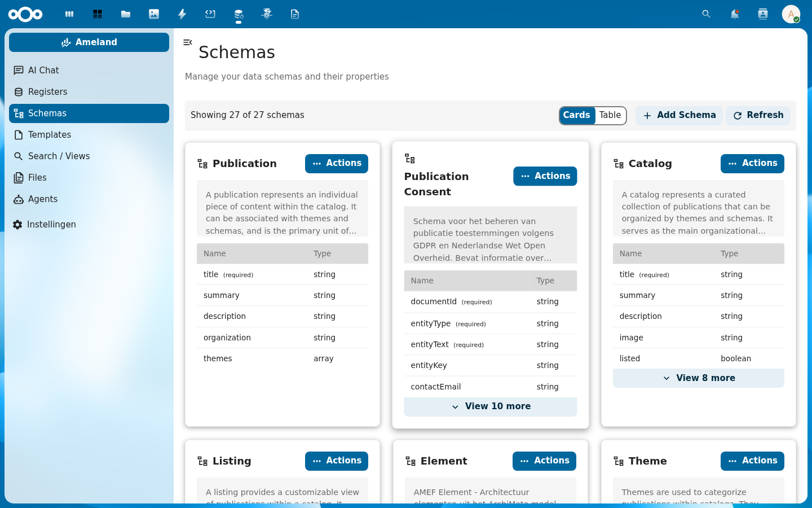Open Search / Views sidebar item

coord(59,156)
